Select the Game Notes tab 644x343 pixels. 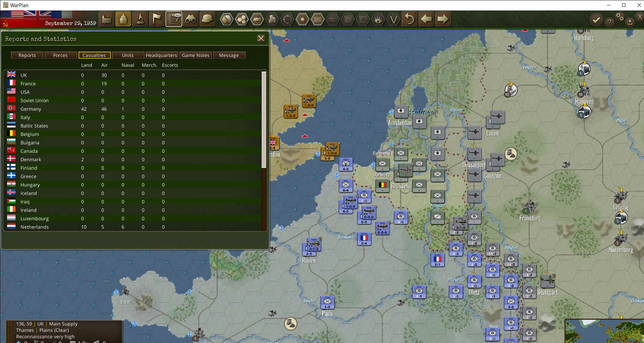tap(195, 55)
